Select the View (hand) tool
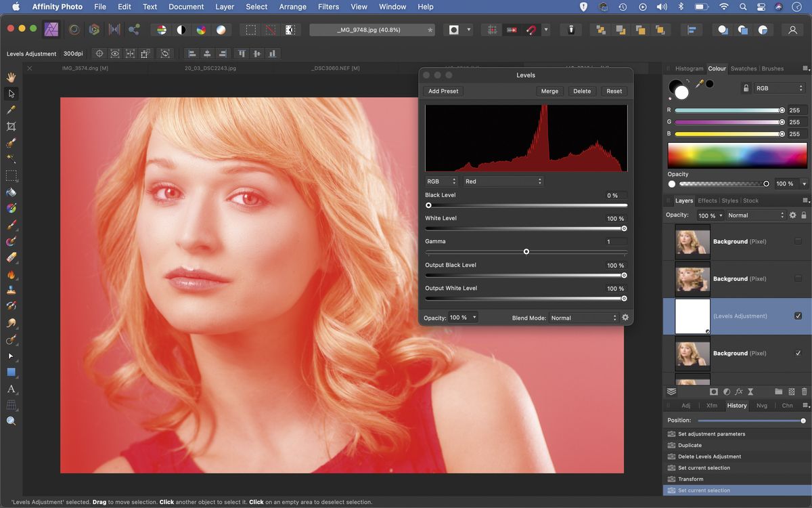This screenshot has height=508, width=812. (x=11, y=77)
